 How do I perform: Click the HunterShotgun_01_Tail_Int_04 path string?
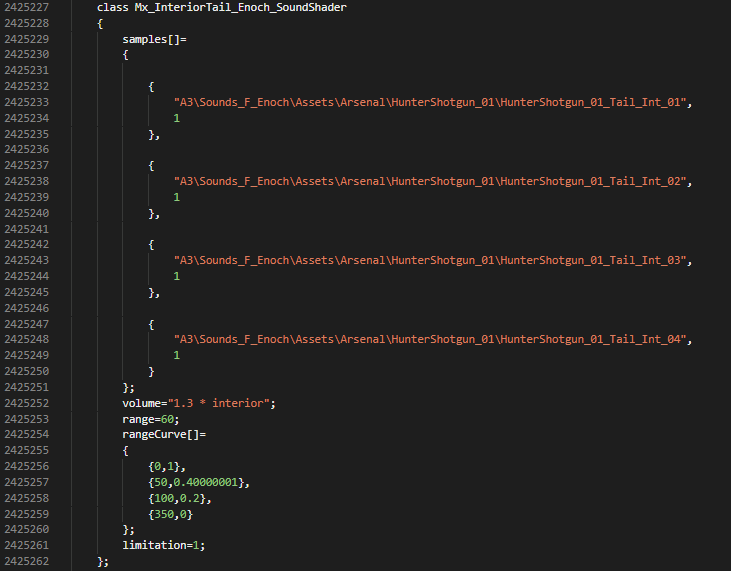point(430,339)
